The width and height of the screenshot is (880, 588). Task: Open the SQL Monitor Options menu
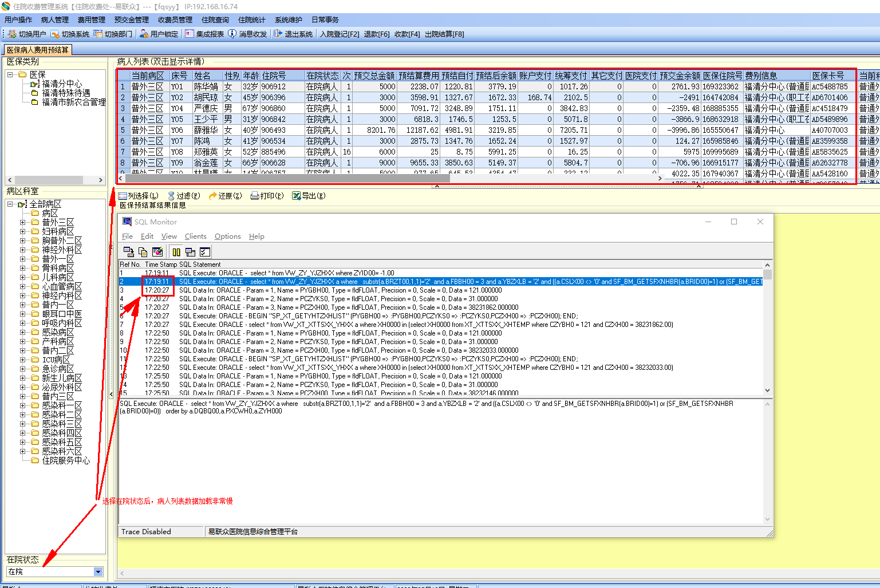pyautogui.click(x=228, y=236)
